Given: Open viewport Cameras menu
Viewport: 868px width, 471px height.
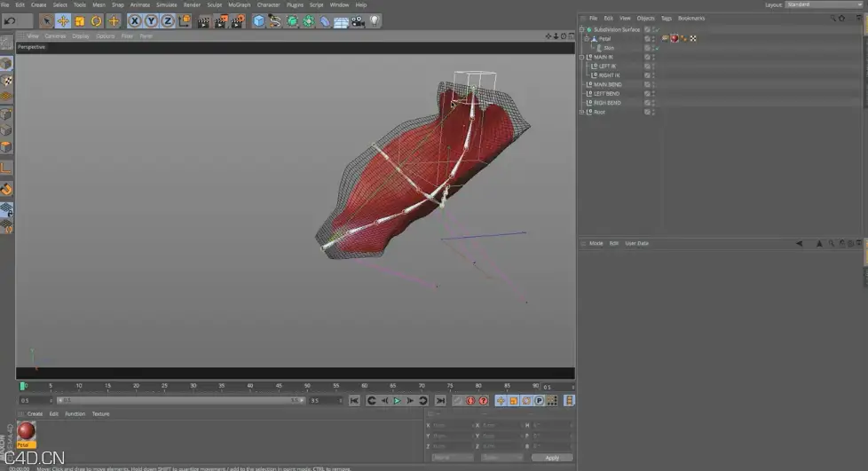Looking at the screenshot, I should [55, 36].
